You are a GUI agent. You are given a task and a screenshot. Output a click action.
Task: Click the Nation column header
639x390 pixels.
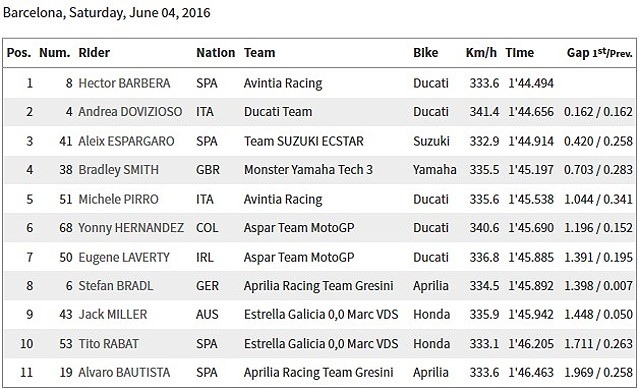[x=216, y=53]
